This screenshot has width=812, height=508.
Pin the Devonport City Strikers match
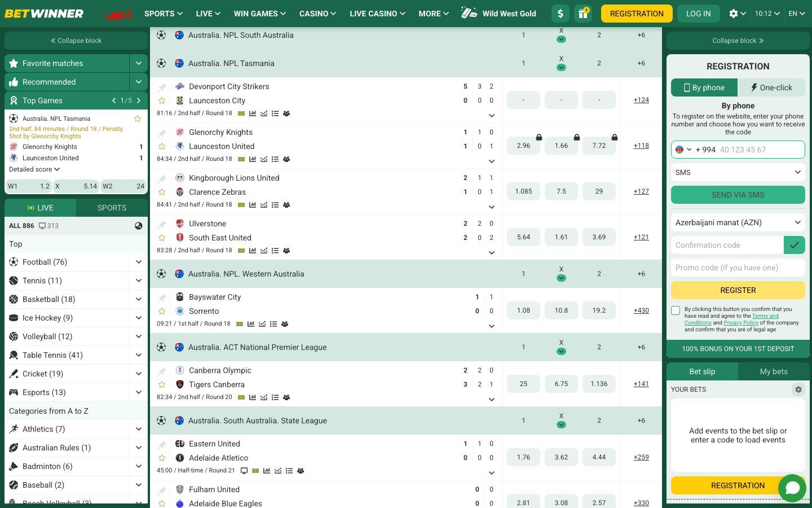[162, 87]
